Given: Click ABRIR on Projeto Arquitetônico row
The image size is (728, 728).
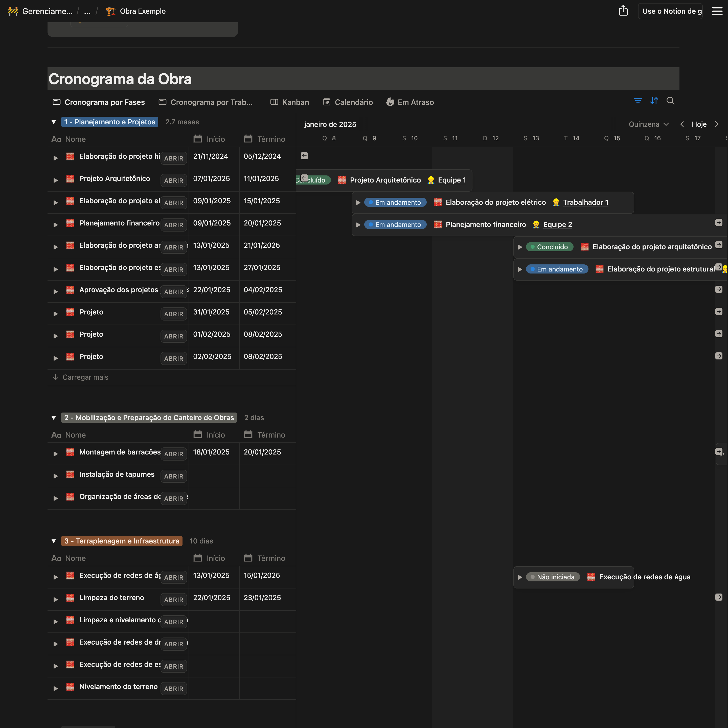Looking at the screenshot, I should point(173,181).
